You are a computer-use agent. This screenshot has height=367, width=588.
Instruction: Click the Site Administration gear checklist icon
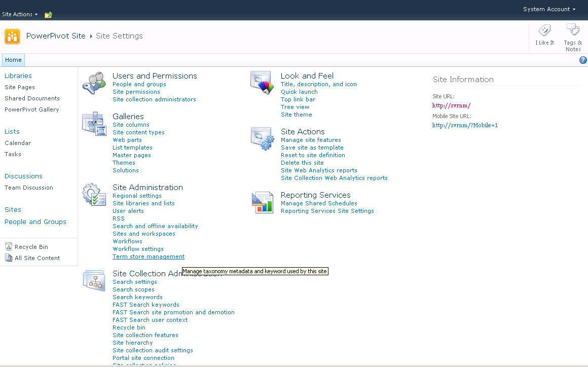[94, 194]
